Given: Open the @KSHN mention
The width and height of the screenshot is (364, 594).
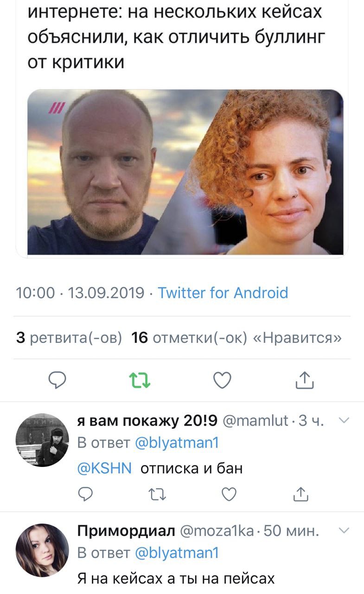Looking at the screenshot, I should (105, 468).
